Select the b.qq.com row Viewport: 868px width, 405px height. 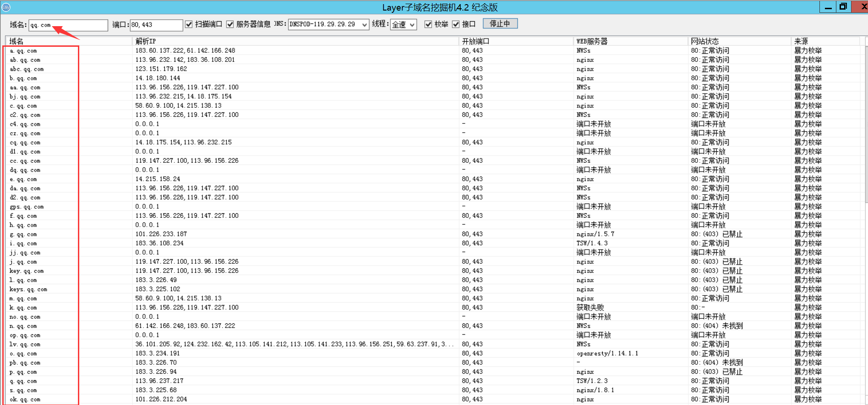tap(433, 78)
